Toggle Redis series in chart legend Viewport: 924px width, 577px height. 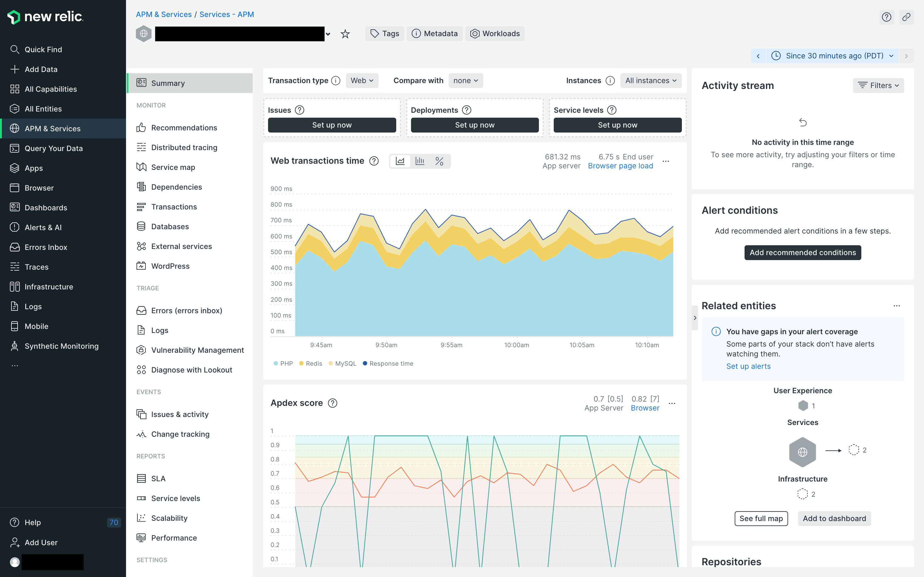(x=311, y=364)
